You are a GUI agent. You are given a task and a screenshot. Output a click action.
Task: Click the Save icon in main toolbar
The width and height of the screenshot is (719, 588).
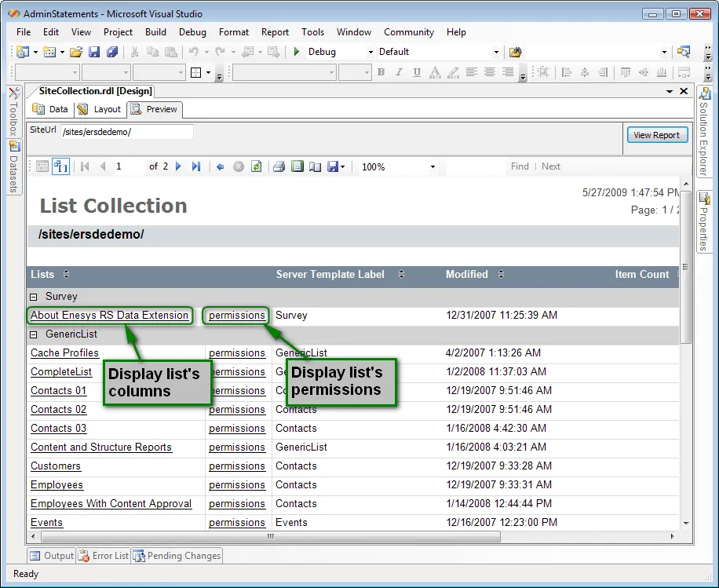[x=94, y=52]
